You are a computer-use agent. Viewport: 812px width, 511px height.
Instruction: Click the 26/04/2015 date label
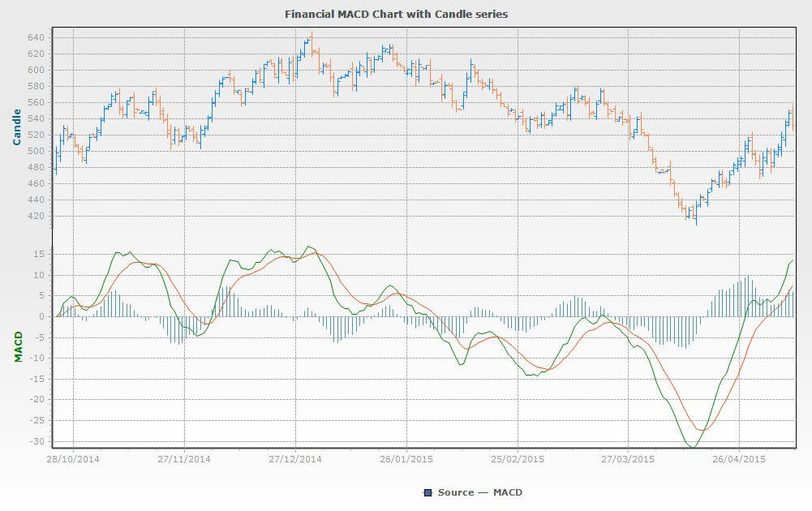738,459
